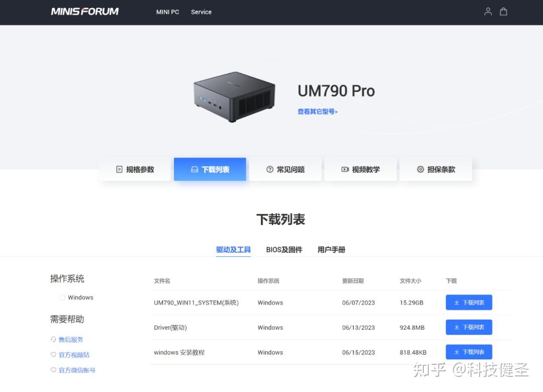Switch to the BIOS及固件 tab
Viewport: 543px width, 392px height.
tap(284, 250)
